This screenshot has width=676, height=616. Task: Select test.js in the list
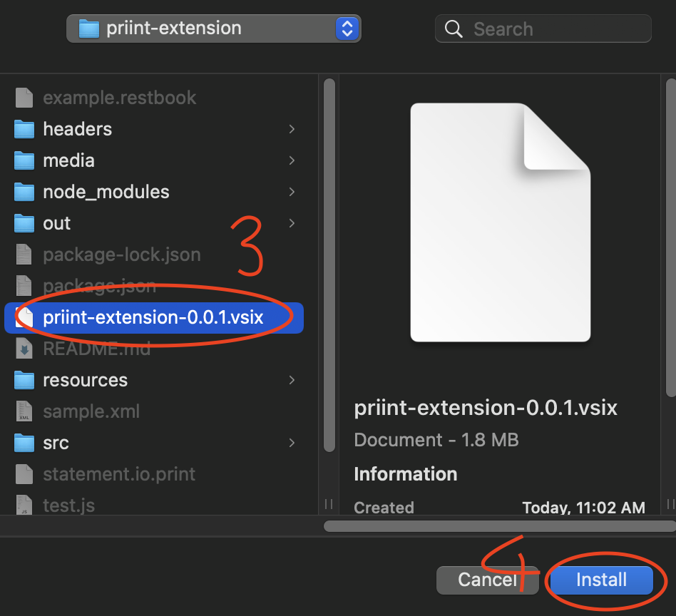[x=154, y=505]
